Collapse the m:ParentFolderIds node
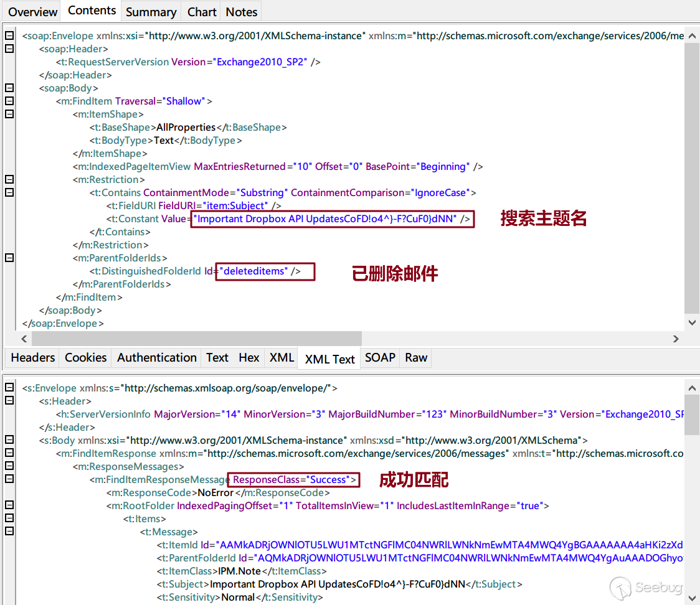The width and height of the screenshot is (700, 605). 9,258
